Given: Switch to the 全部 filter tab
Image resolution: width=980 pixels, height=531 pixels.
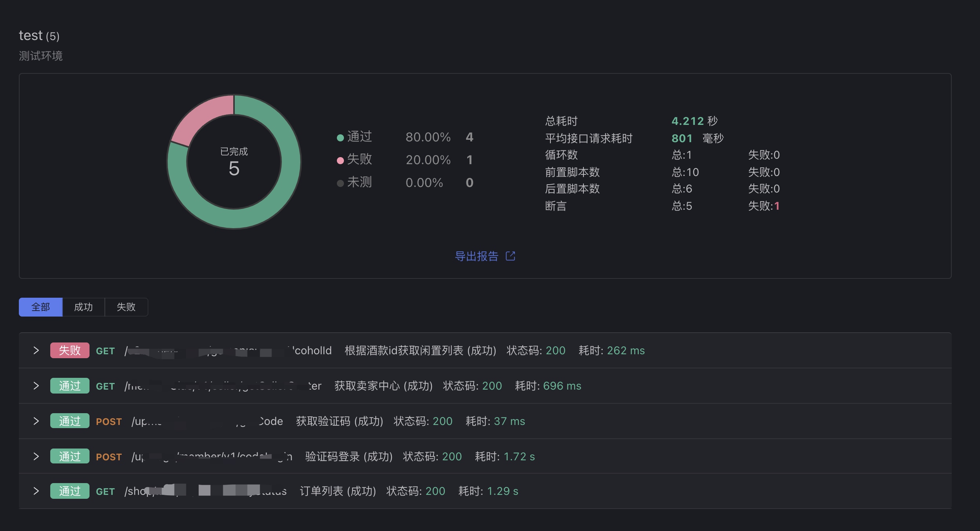Looking at the screenshot, I should point(40,307).
